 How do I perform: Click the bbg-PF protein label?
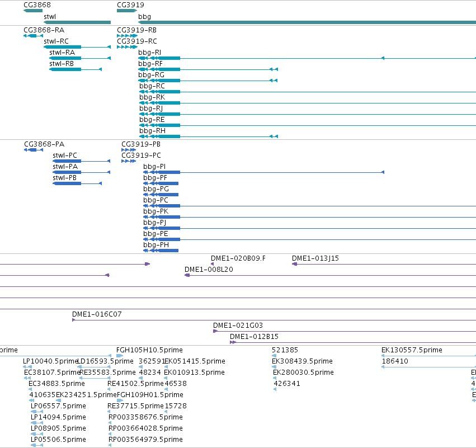tap(155, 178)
